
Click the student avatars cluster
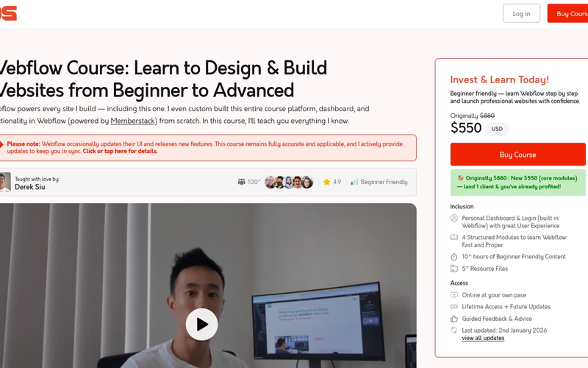[x=289, y=182]
